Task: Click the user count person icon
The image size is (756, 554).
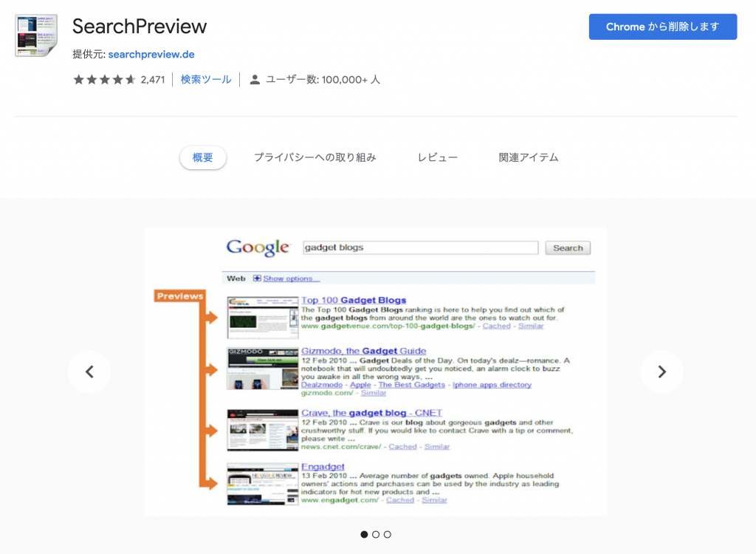Action: click(x=255, y=80)
